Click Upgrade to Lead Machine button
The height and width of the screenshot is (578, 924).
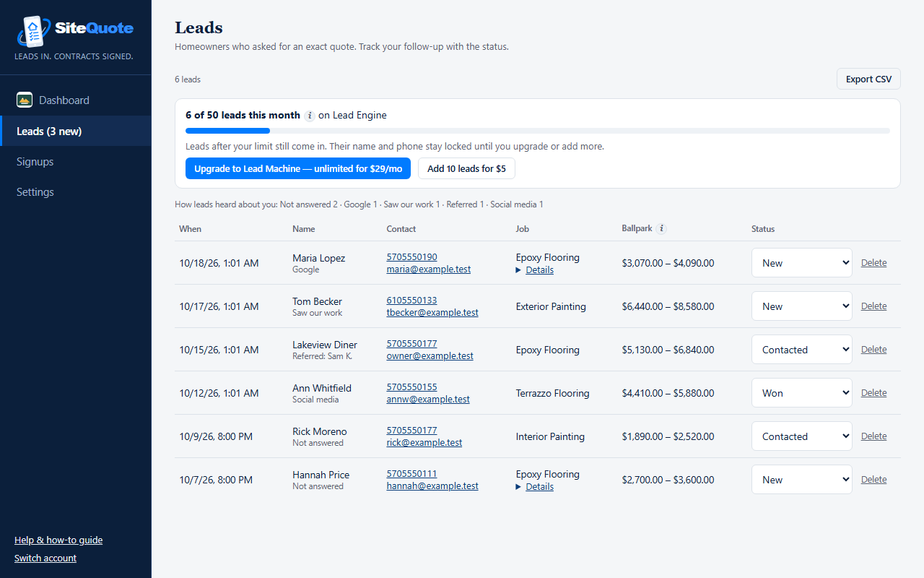click(298, 168)
